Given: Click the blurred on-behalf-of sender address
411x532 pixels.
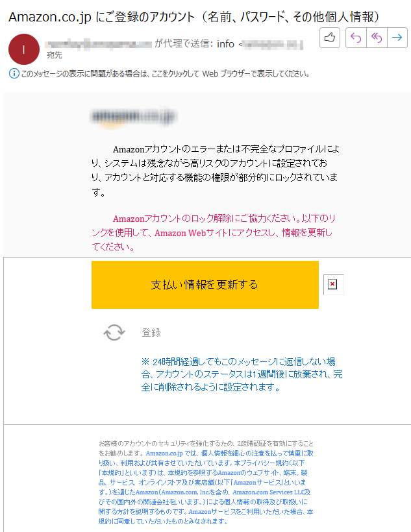Looking at the screenshot, I should coord(99,43).
